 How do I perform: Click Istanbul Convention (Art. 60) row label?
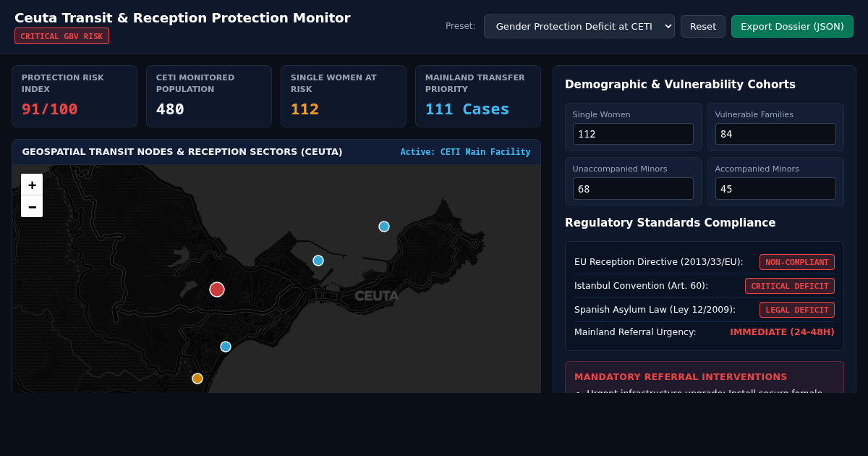tap(641, 286)
